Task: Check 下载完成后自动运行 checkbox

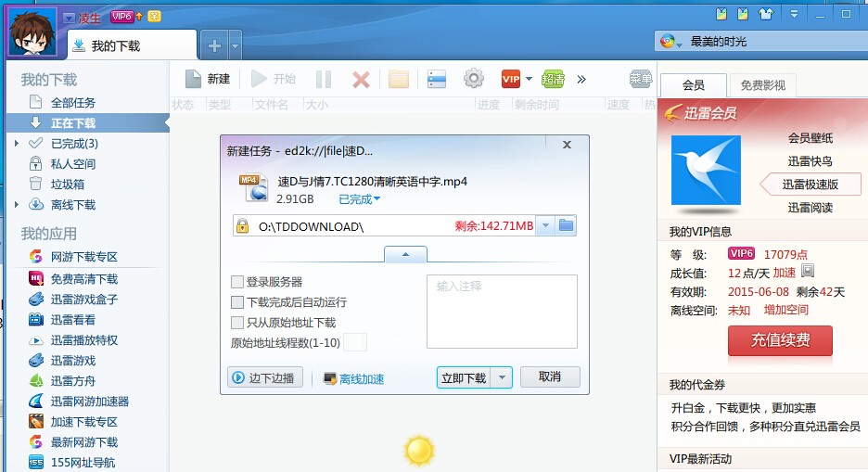Action: pos(236,302)
